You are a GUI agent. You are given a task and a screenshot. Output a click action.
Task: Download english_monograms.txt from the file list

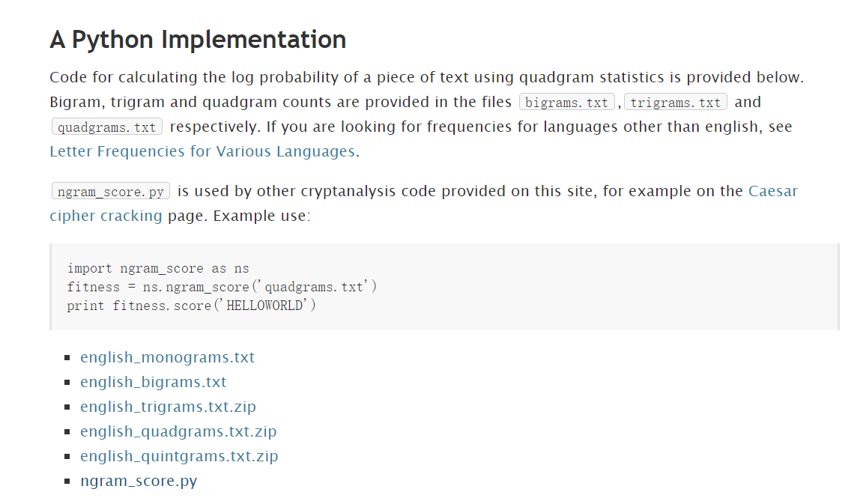[167, 357]
